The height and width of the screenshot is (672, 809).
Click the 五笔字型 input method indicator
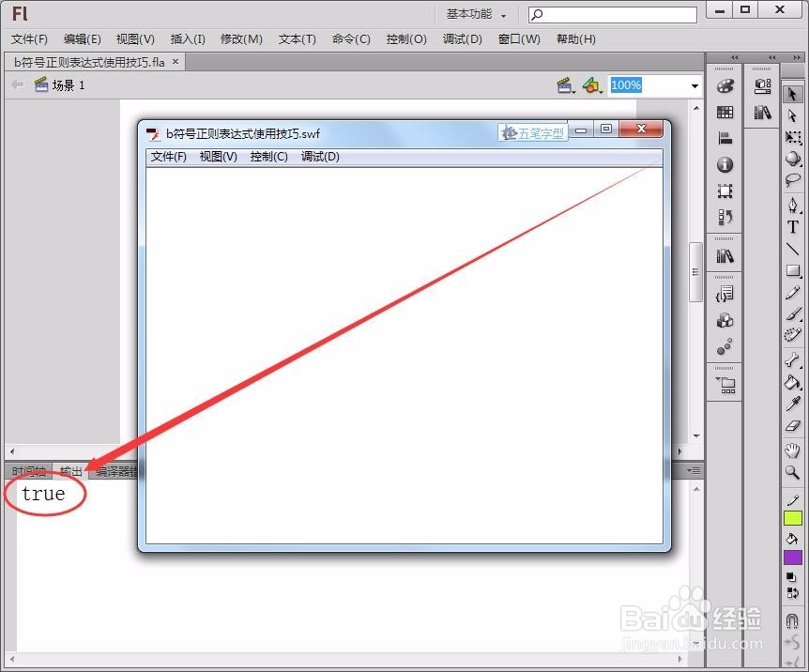point(533,132)
